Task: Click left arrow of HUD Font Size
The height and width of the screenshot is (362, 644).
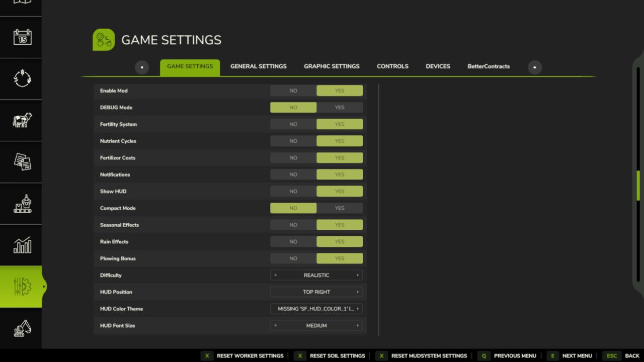Action: coord(275,326)
